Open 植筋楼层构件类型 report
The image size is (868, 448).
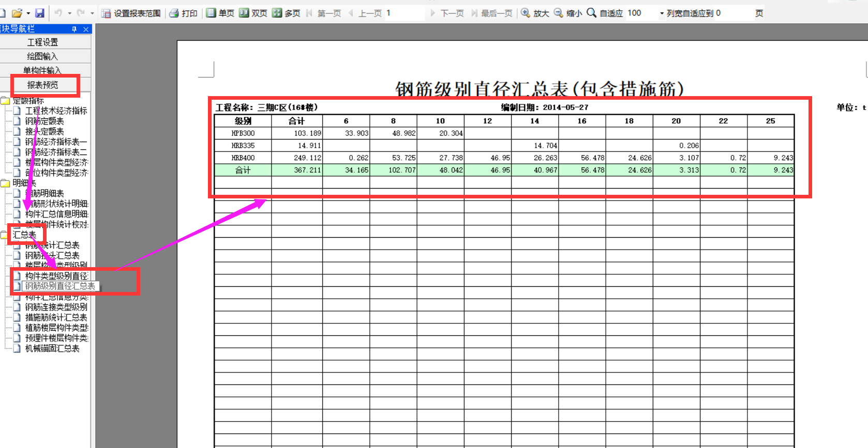coord(56,328)
